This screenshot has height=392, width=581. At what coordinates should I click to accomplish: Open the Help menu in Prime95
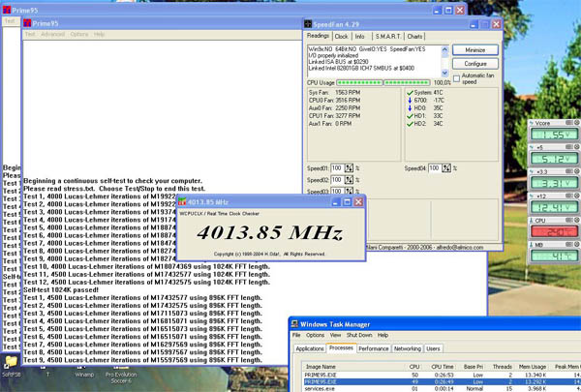pos(99,34)
